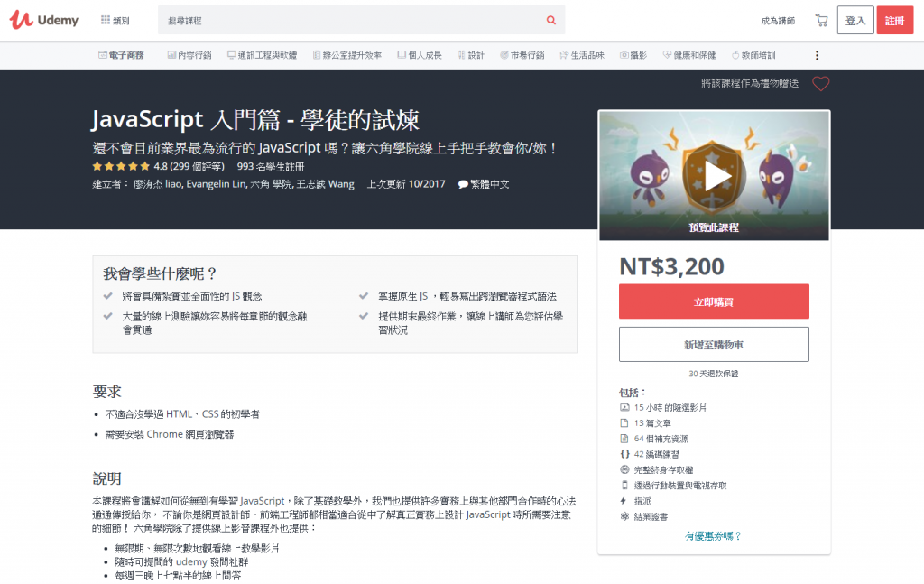Play the course preview video
This screenshot has height=584, width=924.
tap(715, 176)
